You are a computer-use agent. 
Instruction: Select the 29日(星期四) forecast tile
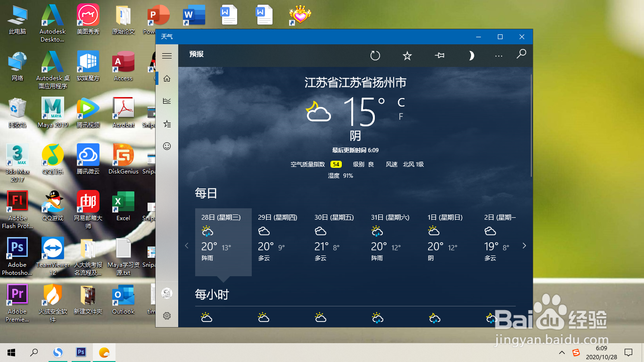tap(279, 240)
